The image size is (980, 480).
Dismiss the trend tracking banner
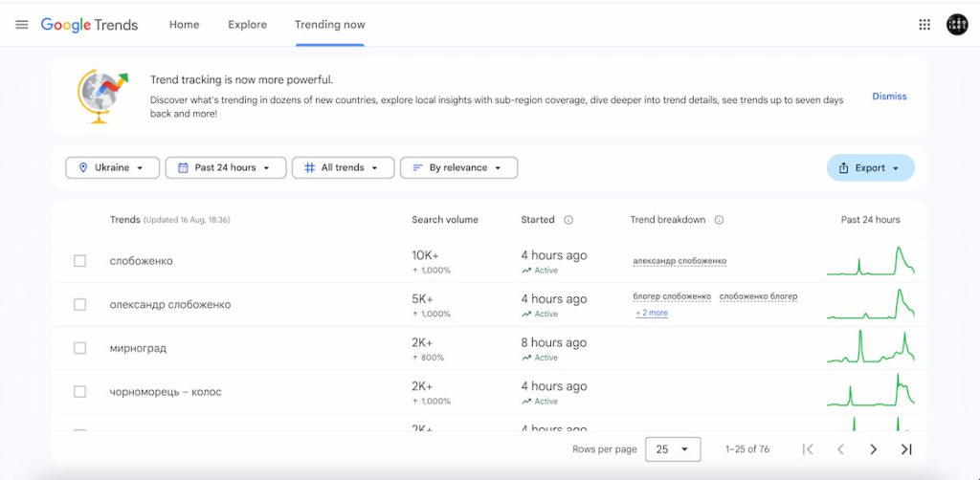tap(889, 97)
